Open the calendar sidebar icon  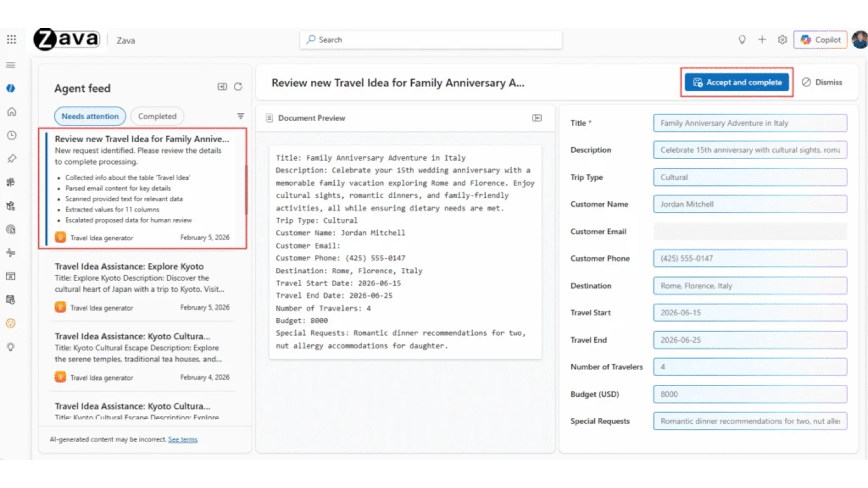pos(11,299)
